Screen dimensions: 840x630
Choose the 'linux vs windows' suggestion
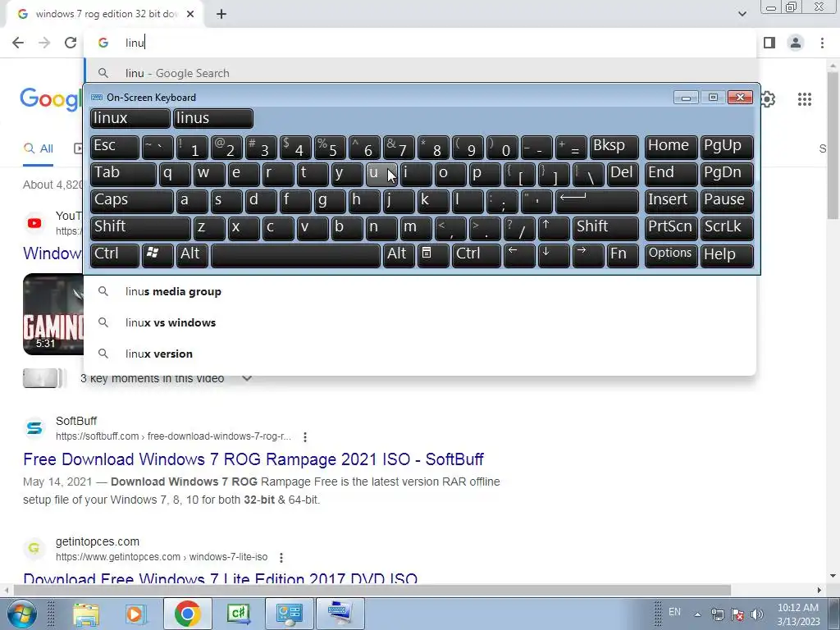(x=420, y=322)
